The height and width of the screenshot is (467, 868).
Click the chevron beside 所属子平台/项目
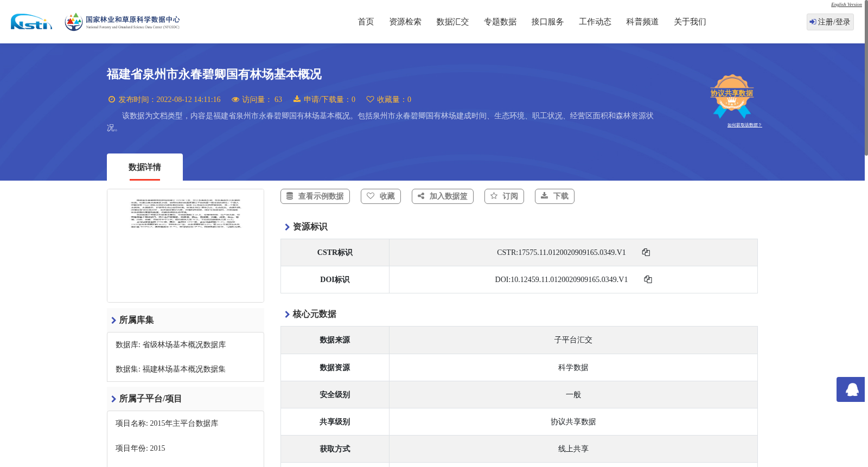[113, 399]
